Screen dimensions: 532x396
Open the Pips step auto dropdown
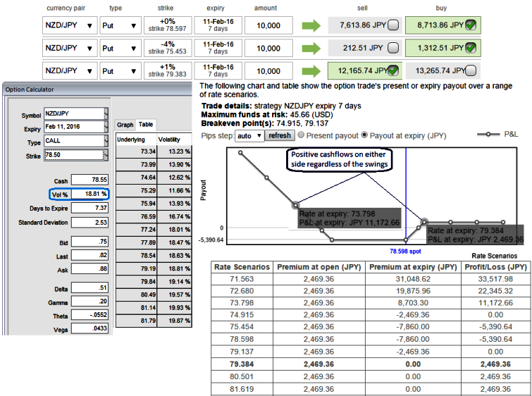[248, 135]
